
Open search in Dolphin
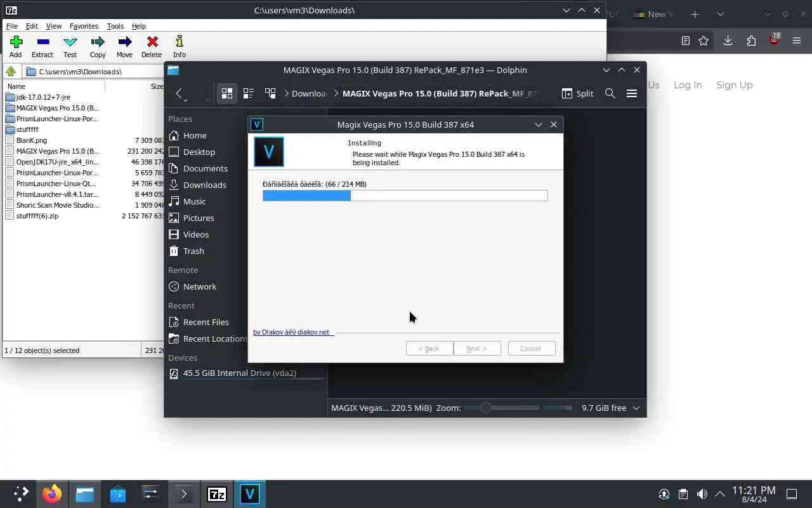pos(610,93)
